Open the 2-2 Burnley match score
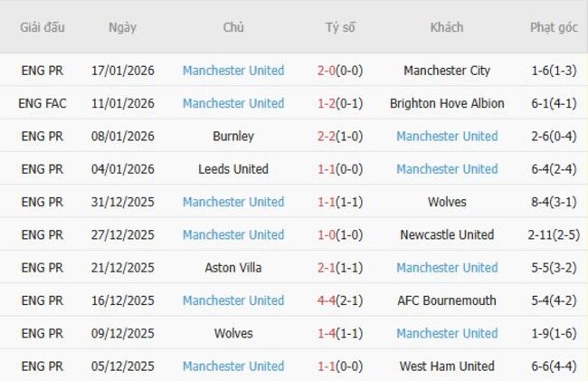The width and height of the screenshot is (588, 381). 340,137
